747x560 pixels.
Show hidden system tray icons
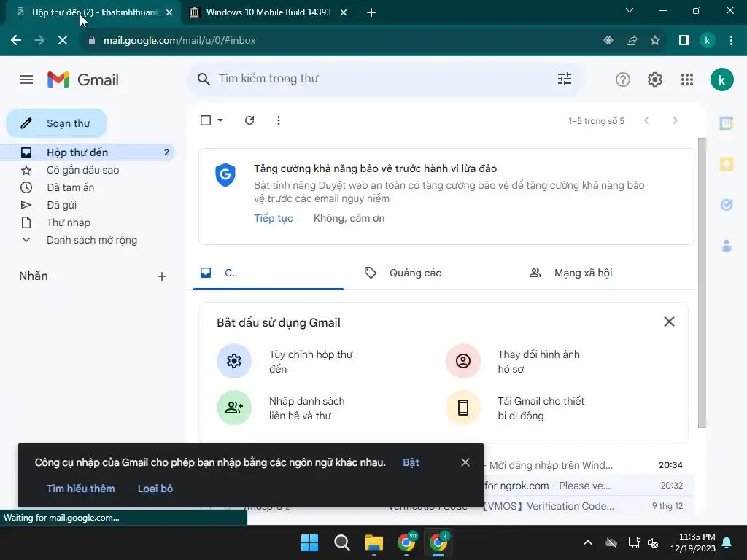(x=588, y=542)
